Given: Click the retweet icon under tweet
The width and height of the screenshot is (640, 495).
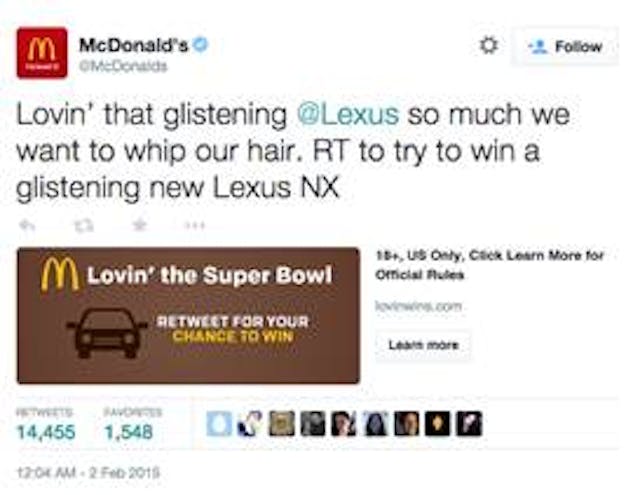Looking at the screenshot, I should [84, 225].
